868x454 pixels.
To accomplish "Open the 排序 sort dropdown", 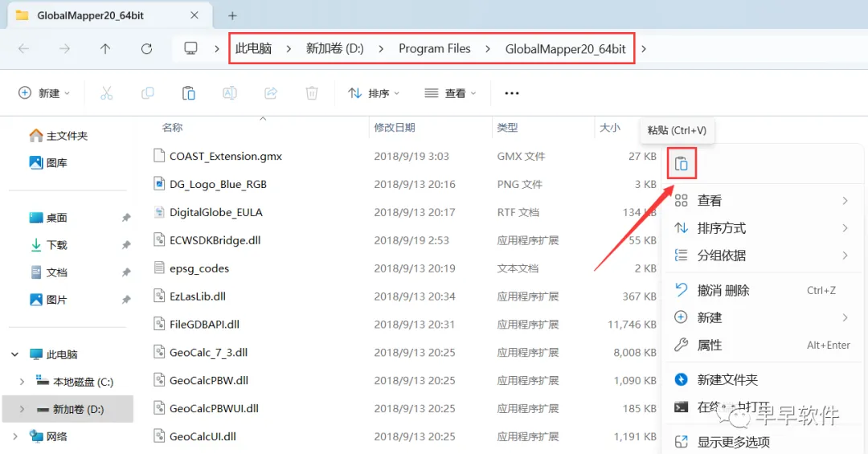I will click(374, 93).
